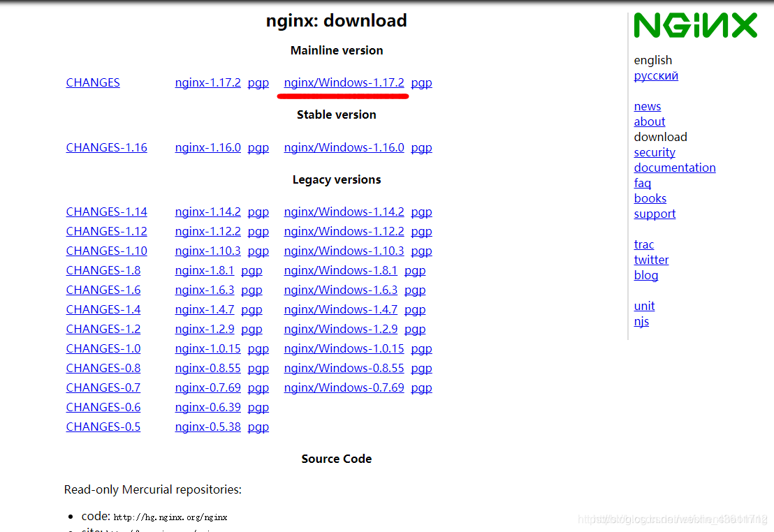Download nginx-1.10.3 source
Image resolution: width=774 pixels, height=532 pixels.
click(207, 251)
